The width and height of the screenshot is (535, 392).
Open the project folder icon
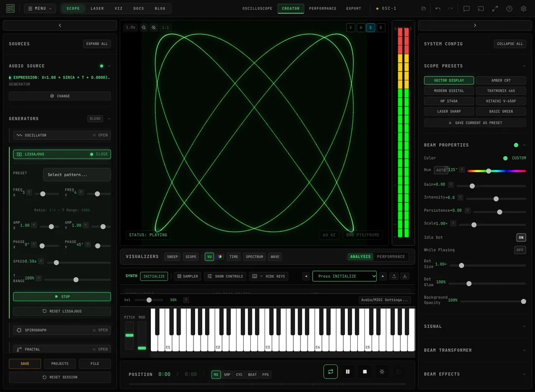coord(423,8)
